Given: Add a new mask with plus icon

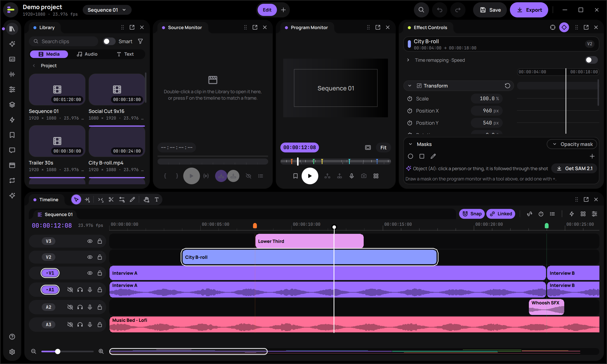Looking at the screenshot, I should (592, 156).
